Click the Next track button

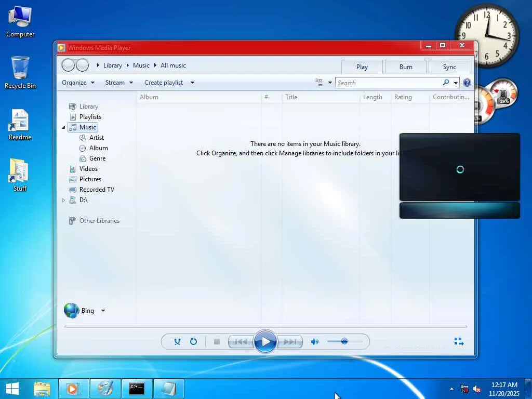pos(289,342)
